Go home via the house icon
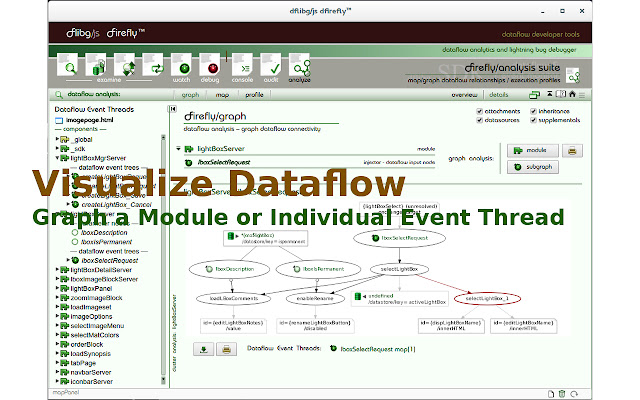Screen dimensions: 640x400 572,94
